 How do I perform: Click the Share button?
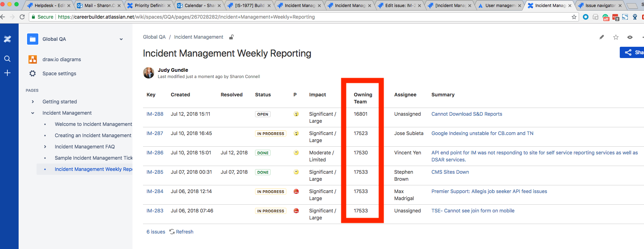(x=632, y=52)
